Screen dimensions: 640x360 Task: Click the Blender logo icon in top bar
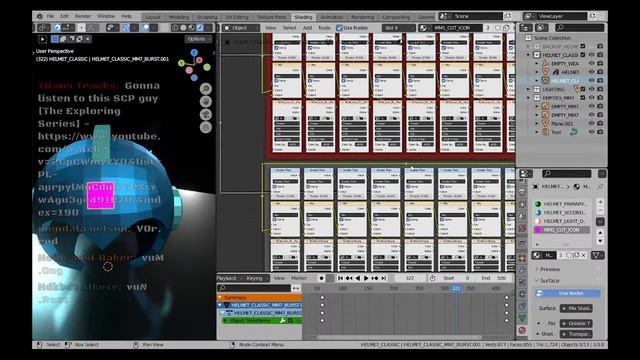pyautogui.click(x=40, y=16)
